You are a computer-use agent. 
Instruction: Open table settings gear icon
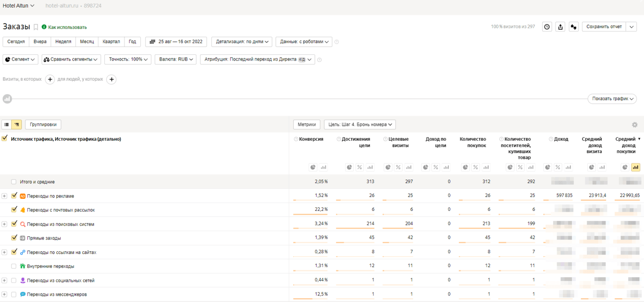tap(634, 125)
